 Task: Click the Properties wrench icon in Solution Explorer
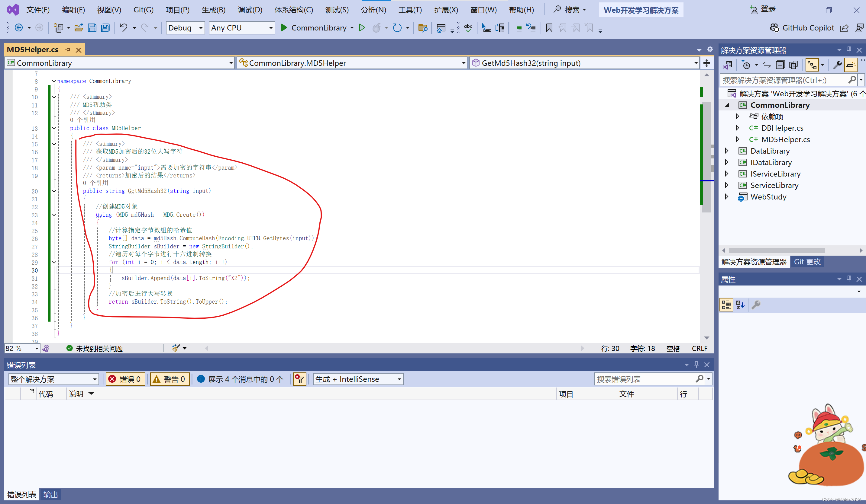[x=837, y=65]
